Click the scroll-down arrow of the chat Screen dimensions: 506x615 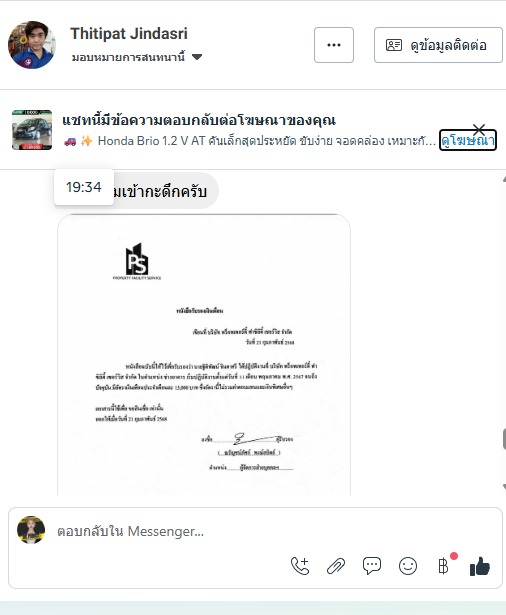click(504, 487)
